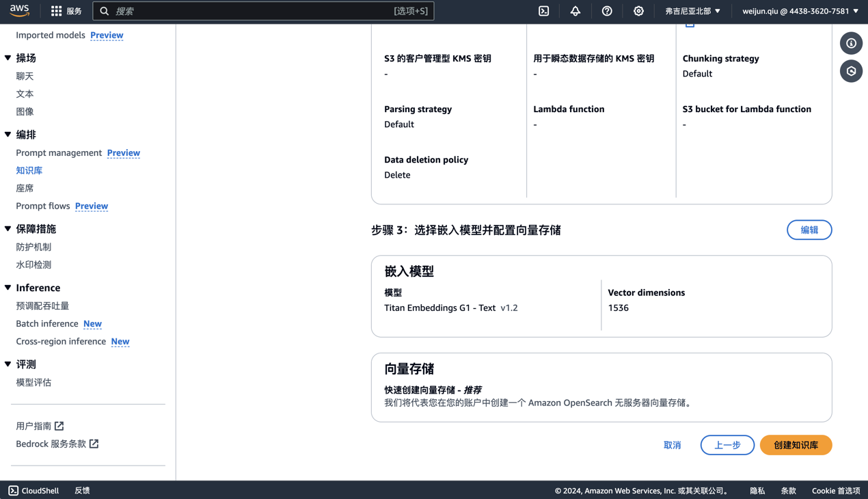Image resolution: width=868 pixels, height=499 pixels.
Task: Click Preview badge next to Prompt flows
Action: pyautogui.click(x=92, y=206)
